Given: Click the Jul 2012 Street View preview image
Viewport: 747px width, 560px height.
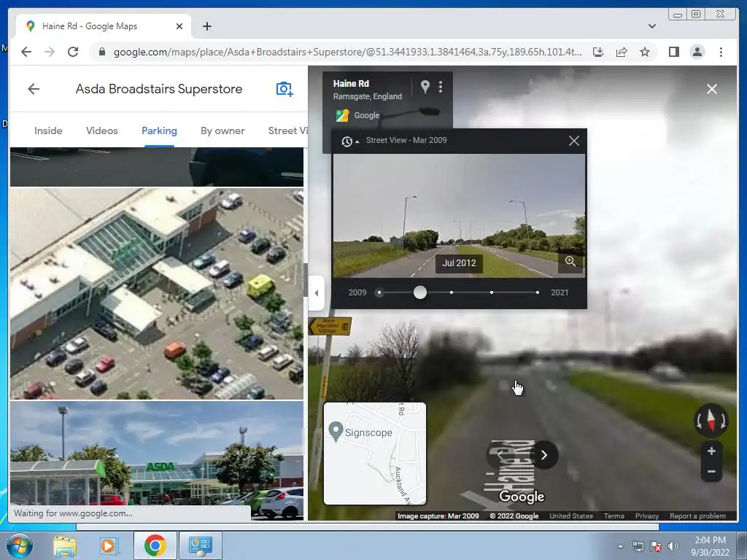Looking at the screenshot, I should pyautogui.click(x=459, y=215).
